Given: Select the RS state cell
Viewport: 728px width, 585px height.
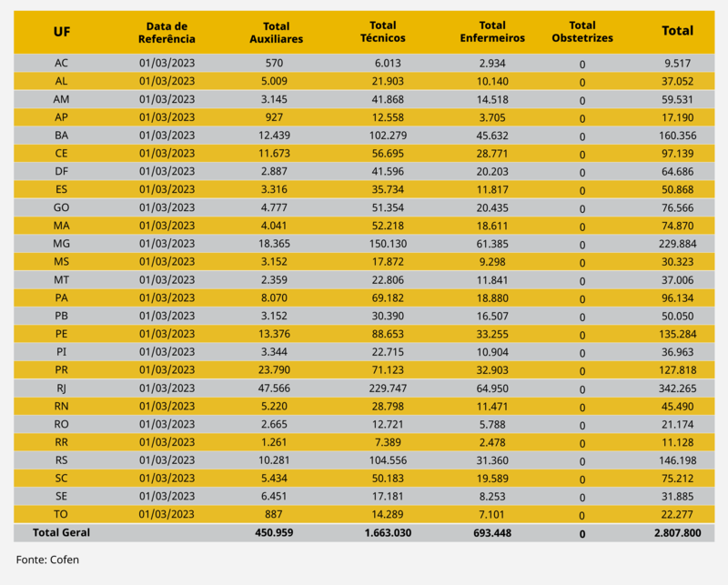Looking at the screenshot, I should click(61, 460).
